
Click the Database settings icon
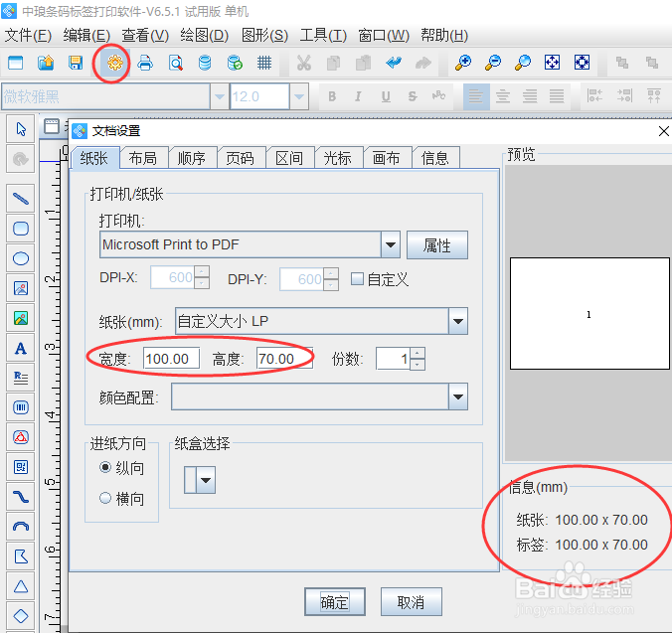click(x=205, y=63)
